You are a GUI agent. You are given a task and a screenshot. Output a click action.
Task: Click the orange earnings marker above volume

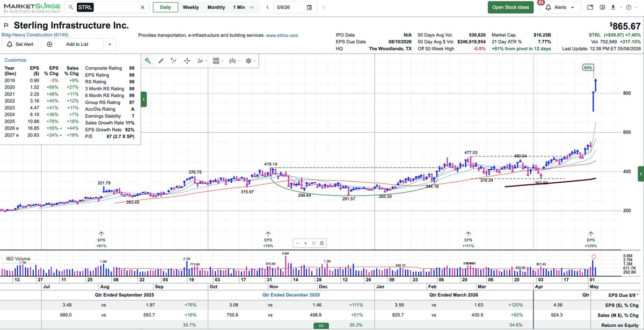tap(593, 257)
